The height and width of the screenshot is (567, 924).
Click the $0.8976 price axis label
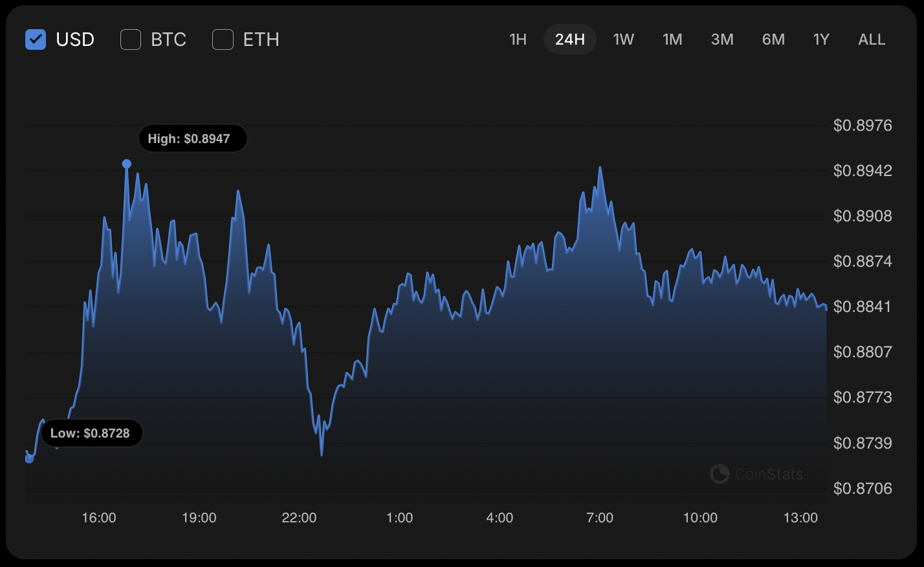click(863, 126)
